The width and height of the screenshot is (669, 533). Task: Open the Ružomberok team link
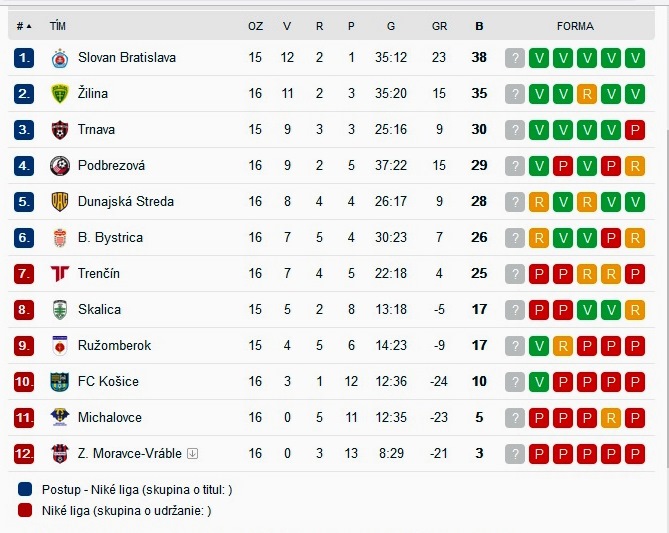click(114, 345)
